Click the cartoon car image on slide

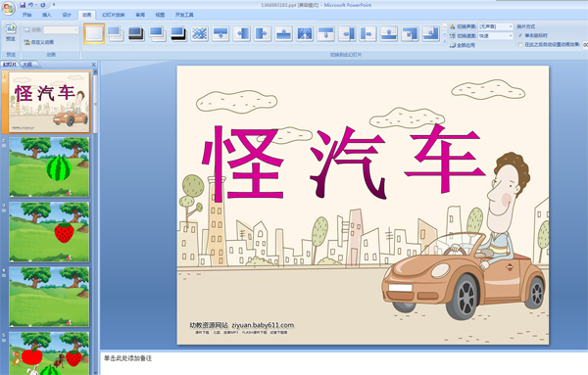(x=464, y=276)
